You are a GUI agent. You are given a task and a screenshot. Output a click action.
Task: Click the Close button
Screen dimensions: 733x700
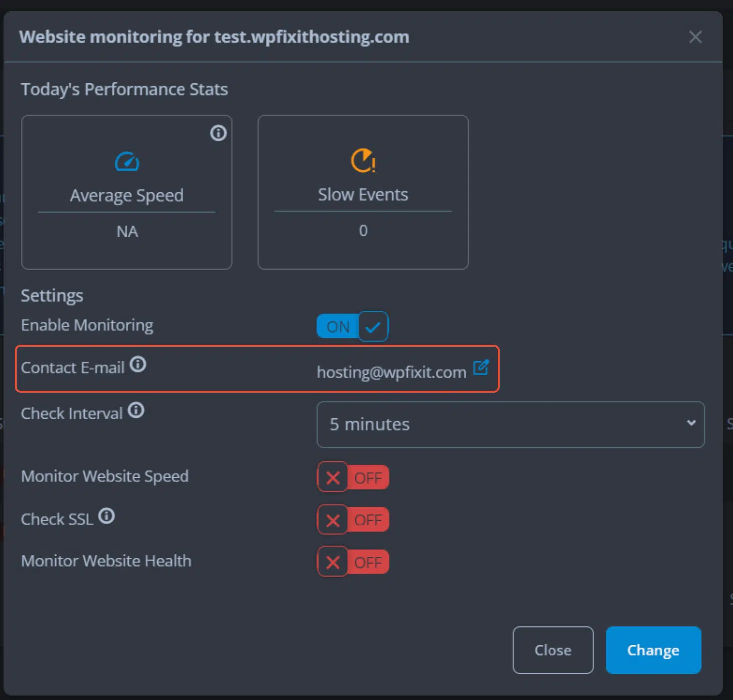tap(553, 650)
